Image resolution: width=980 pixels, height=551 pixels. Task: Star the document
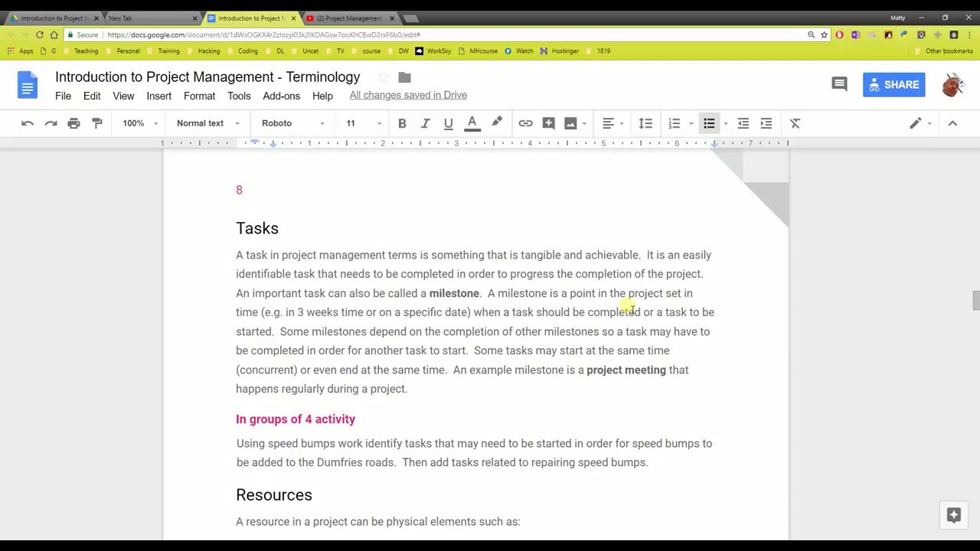384,77
